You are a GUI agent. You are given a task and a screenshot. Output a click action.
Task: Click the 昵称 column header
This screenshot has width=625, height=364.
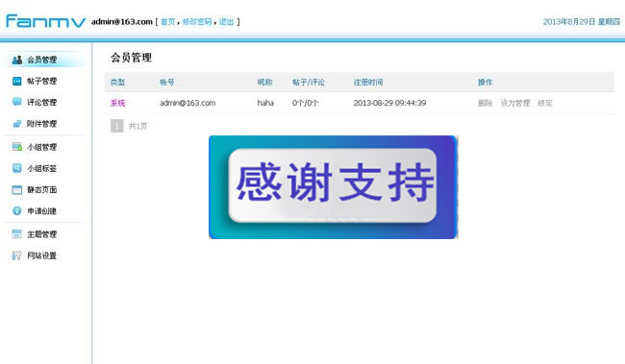click(264, 83)
